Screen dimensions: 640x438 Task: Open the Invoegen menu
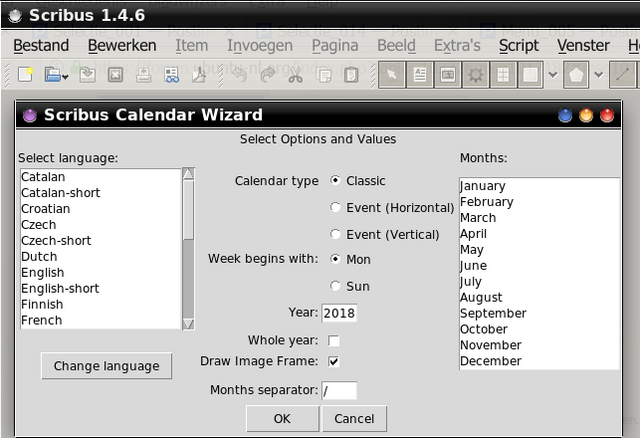[260, 46]
